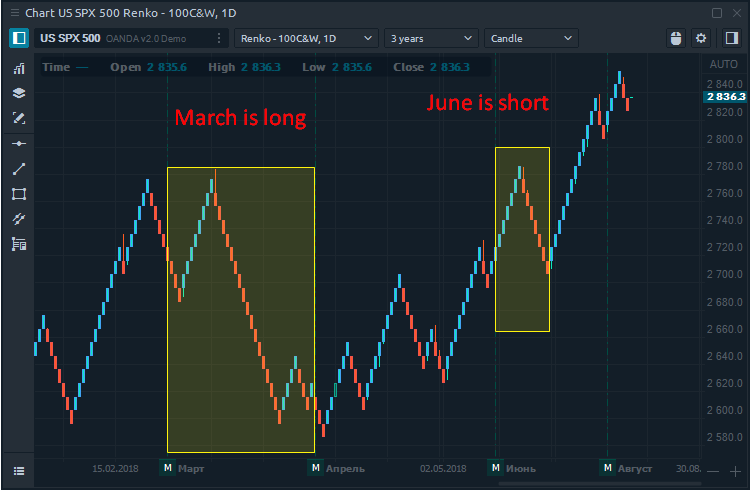Open symbol options three-dot menu
The height and width of the screenshot is (491, 751).
219,38
